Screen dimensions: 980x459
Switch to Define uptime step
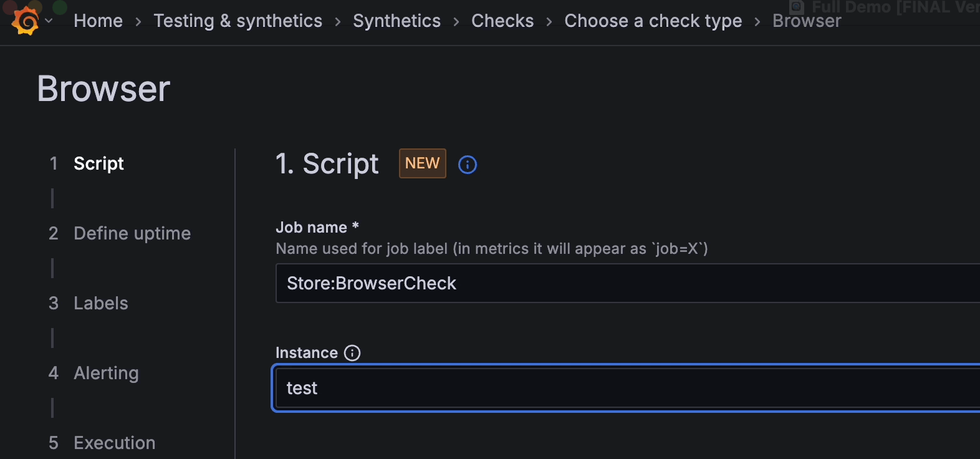(x=132, y=233)
